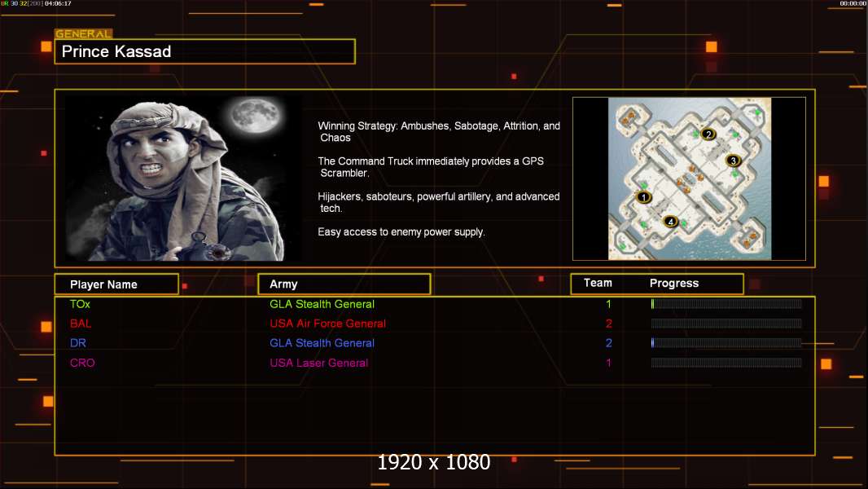Click start position 4 on the map
The height and width of the screenshot is (489, 868).
tap(670, 222)
